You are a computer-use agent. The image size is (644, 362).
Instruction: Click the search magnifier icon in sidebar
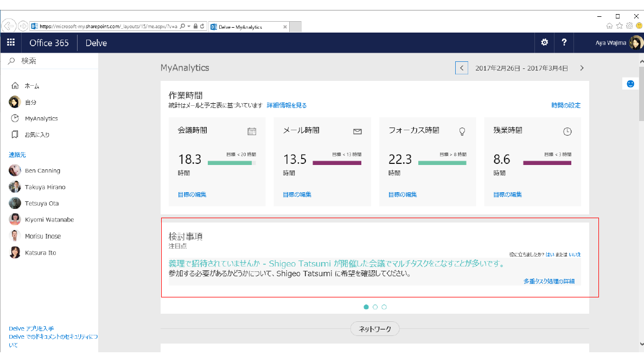click(11, 61)
